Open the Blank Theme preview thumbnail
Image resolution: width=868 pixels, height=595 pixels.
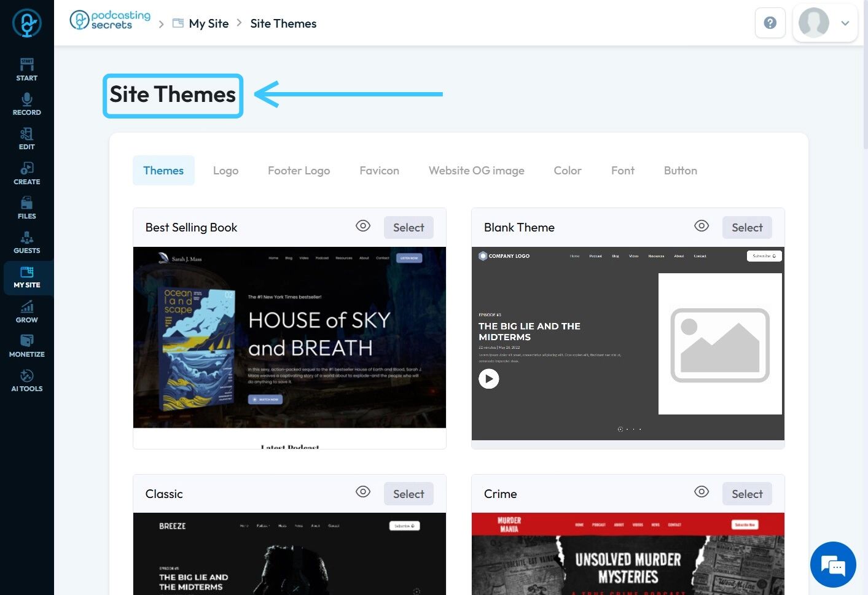(x=628, y=343)
